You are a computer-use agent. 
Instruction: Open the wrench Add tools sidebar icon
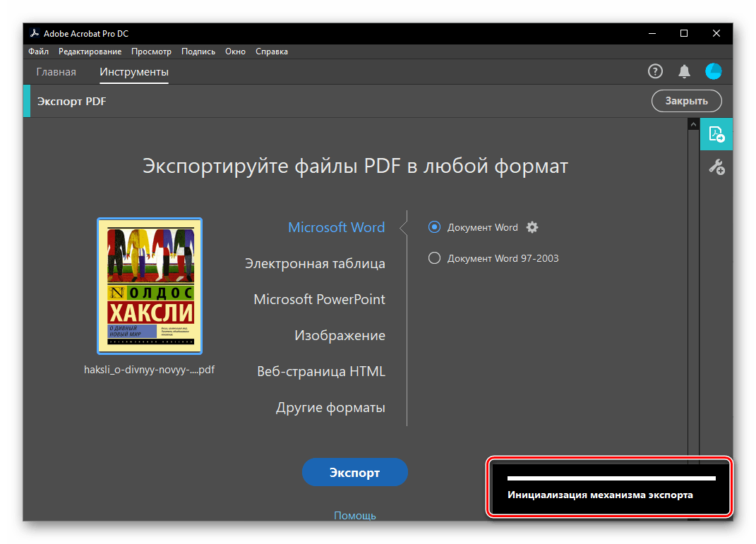click(716, 167)
